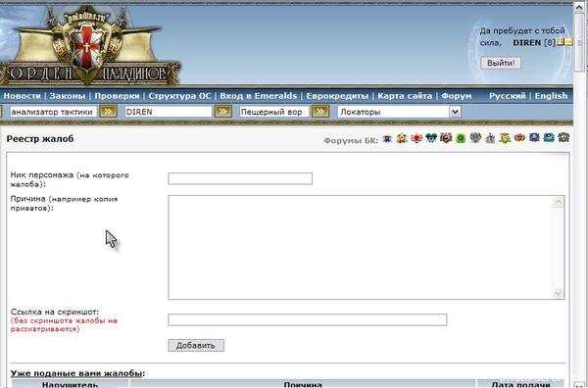Open the dark green winged forum emblem, fourth in row
Screen dimensions: 588x388
[431, 138]
